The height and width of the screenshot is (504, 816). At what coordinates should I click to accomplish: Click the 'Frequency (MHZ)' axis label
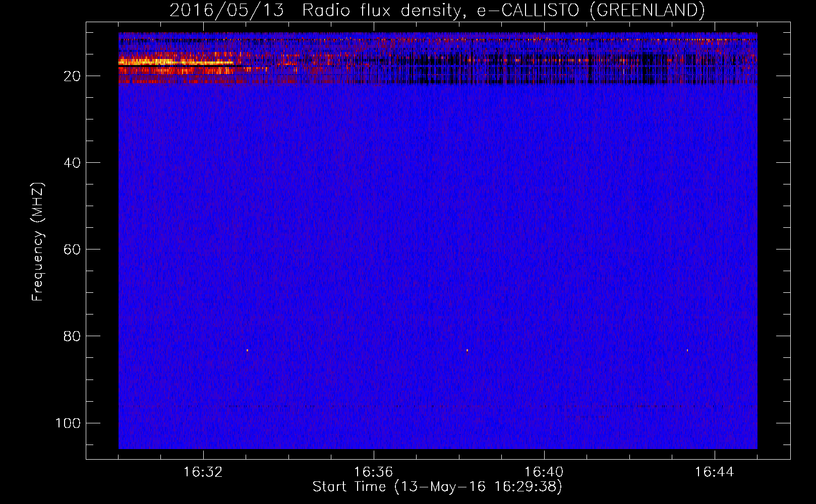point(38,242)
